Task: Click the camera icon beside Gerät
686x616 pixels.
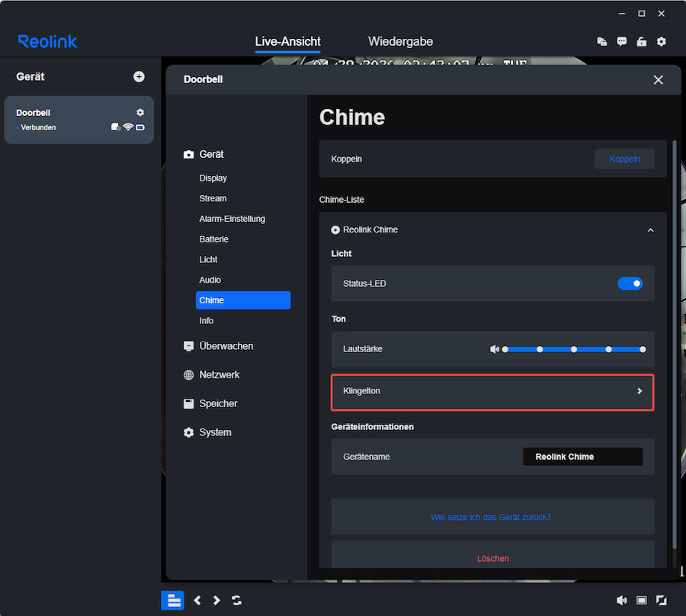Action: [x=188, y=155]
